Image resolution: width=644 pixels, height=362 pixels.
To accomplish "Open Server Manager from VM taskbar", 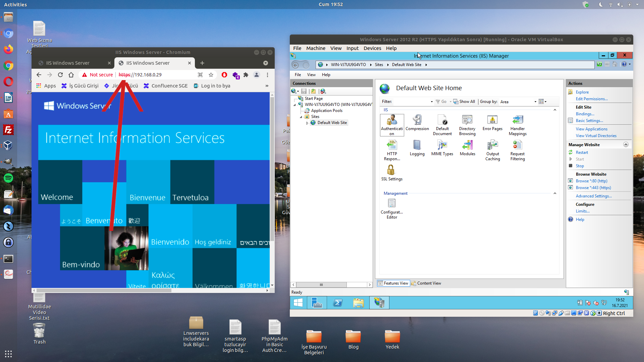I will coord(317,303).
